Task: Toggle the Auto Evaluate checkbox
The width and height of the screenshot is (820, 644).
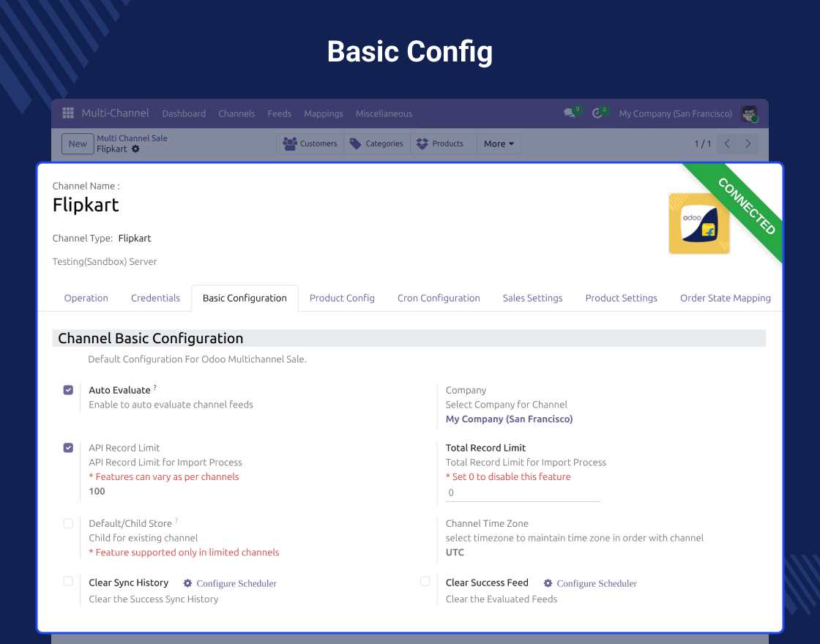Action: (68, 390)
